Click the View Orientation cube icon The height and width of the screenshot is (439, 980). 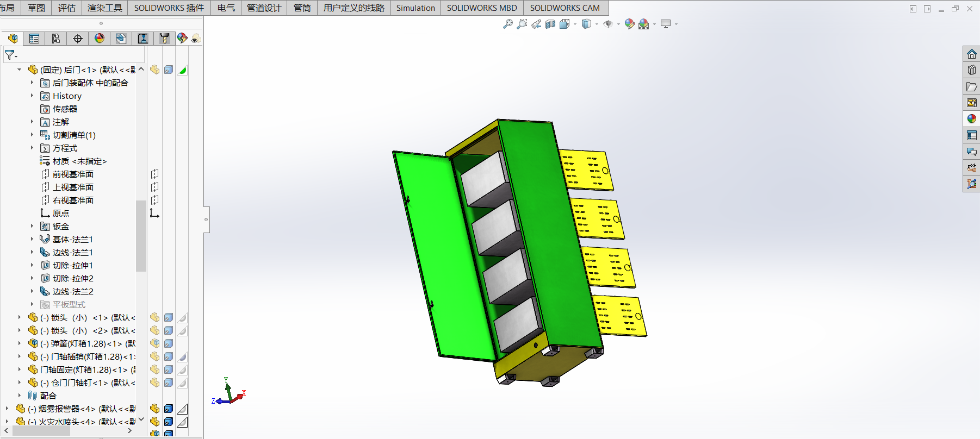(x=565, y=24)
